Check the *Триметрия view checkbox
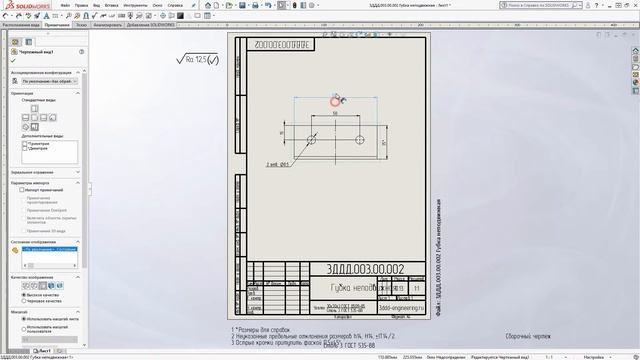Image resolution: width=640 pixels, height=360 pixels. click(24, 144)
